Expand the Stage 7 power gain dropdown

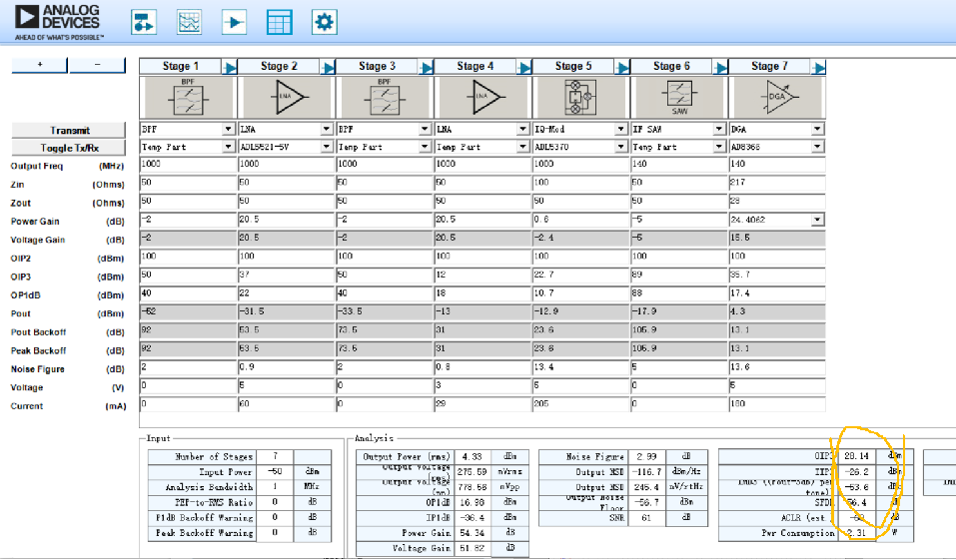[817, 220]
